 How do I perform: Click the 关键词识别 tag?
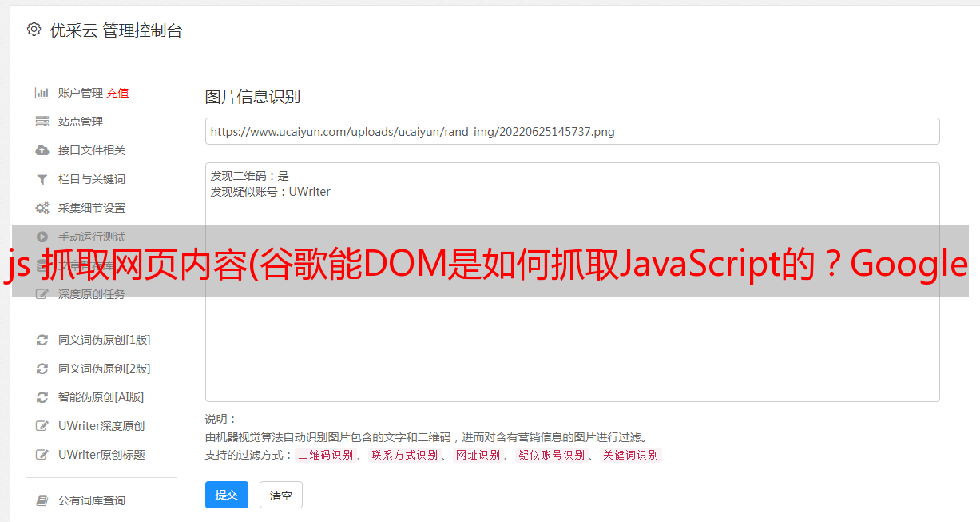pos(631,455)
